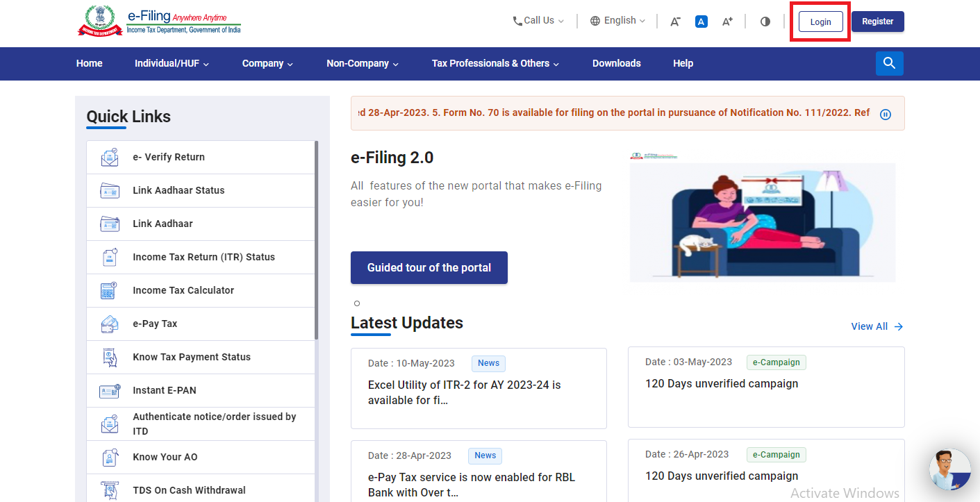
Task: Start the Guided tour of the portal
Action: coord(429,267)
